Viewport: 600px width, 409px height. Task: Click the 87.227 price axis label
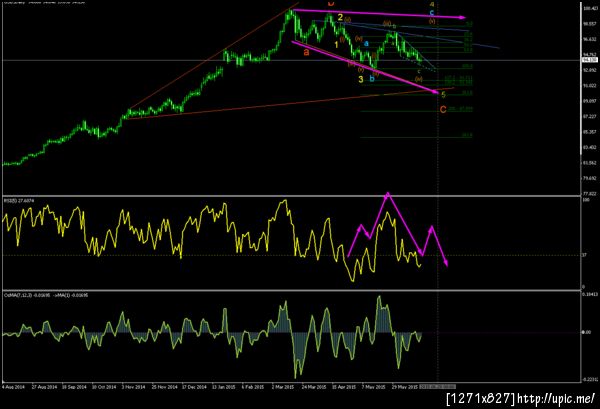coord(590,116)
